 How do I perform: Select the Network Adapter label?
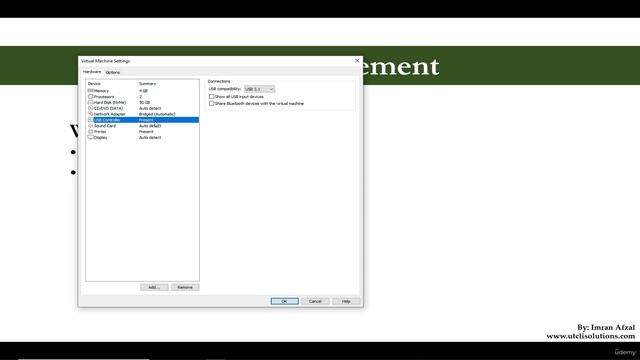[109, 114]
